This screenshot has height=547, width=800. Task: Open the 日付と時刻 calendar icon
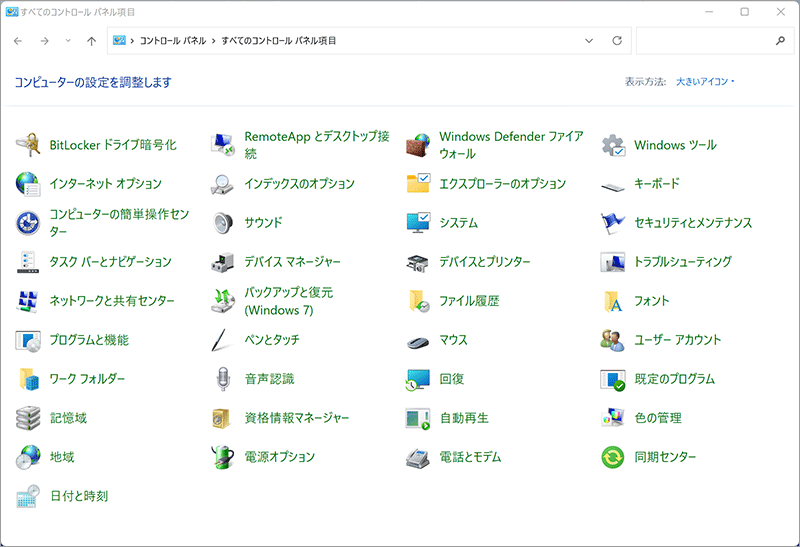[28, 496]
